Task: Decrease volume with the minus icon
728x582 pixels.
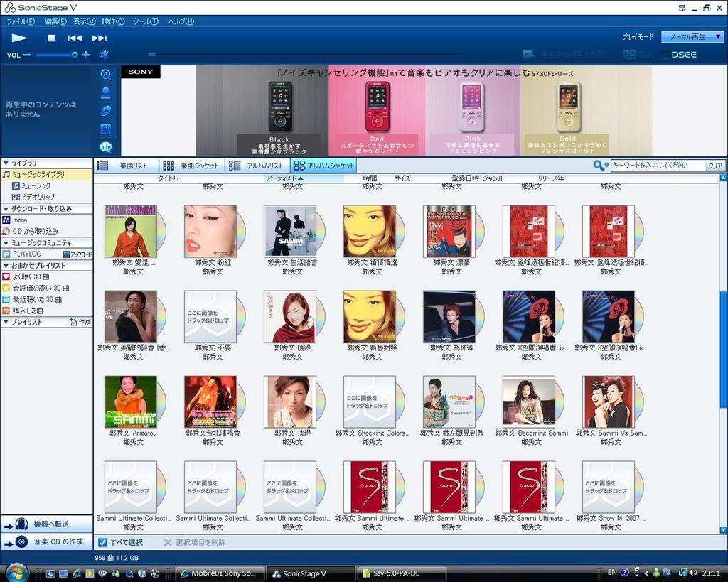Action: [27, 55]
